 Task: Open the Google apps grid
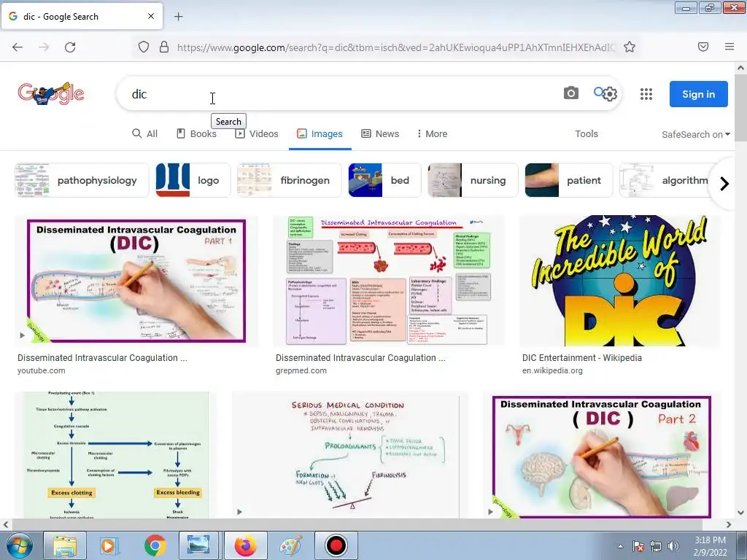coord(646,94)
